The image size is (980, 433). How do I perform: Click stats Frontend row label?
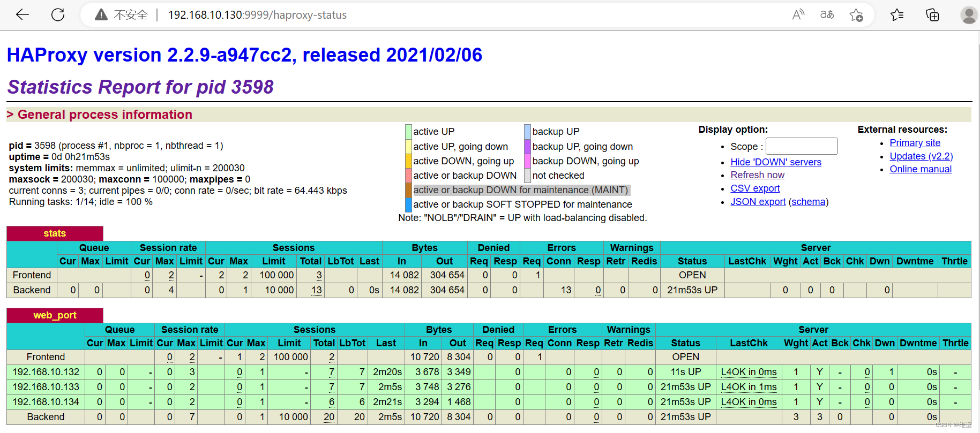[x=32, y=275]
